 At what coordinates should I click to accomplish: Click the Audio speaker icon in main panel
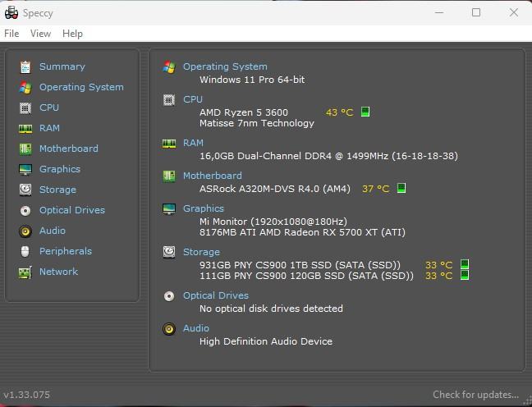(x=169, y=329)
